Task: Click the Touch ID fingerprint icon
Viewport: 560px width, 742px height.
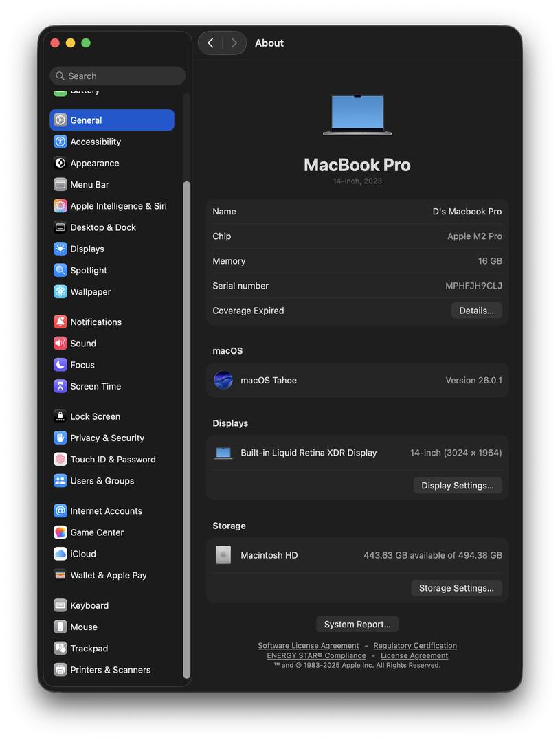Action: (60, 460)
